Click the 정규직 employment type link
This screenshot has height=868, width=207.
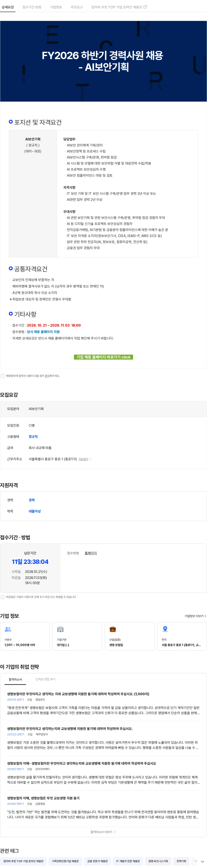(33, 436)
